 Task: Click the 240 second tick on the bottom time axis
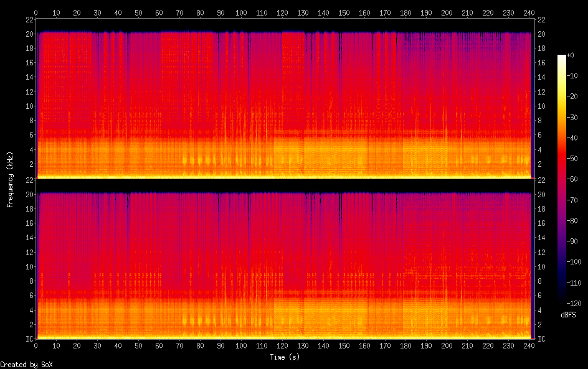point(529,346)
